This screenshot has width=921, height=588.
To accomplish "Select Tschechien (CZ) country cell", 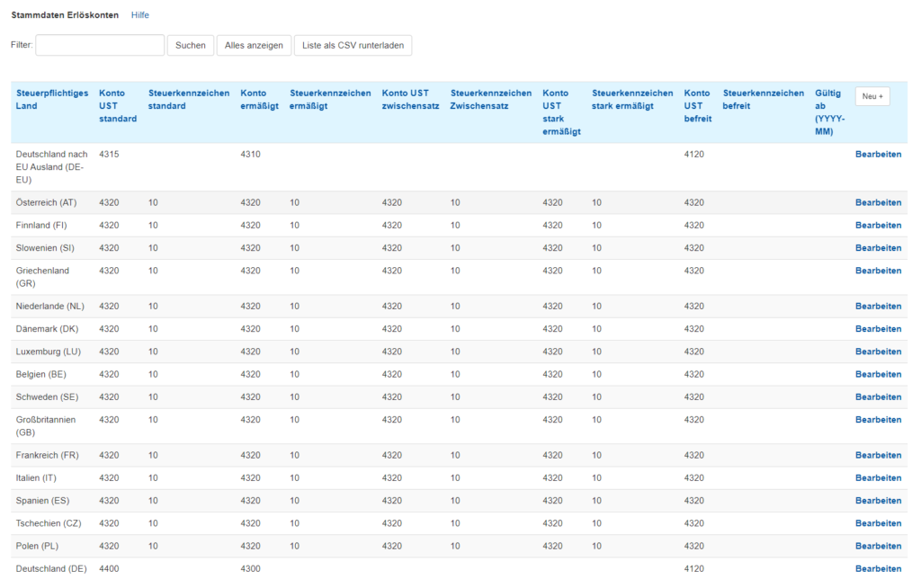I will pyautogui.click(x=49, y=523).
